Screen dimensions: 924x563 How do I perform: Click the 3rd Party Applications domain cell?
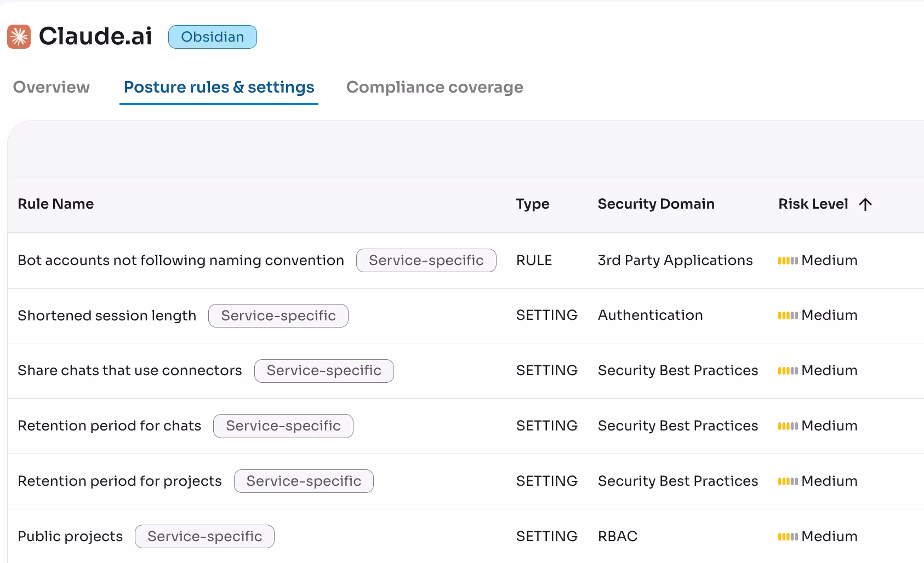pos(675,260)
